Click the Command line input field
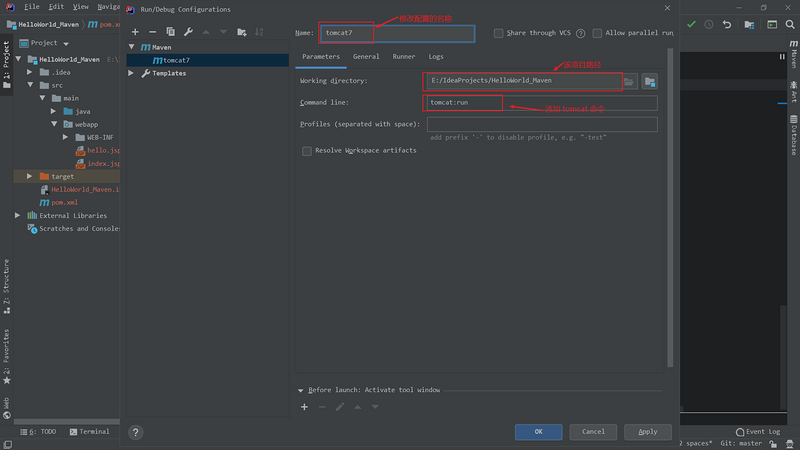This screenshot has width=800, height=450. [x=541, y=103]
